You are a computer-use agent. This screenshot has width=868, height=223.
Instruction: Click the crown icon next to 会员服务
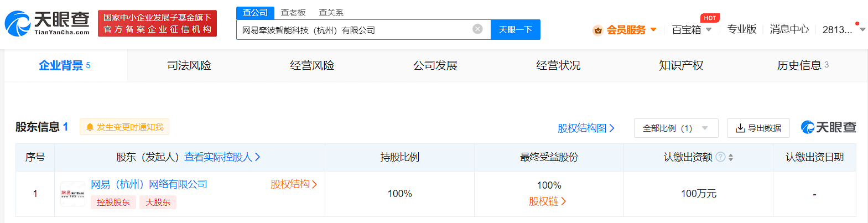tap(597, 30)
